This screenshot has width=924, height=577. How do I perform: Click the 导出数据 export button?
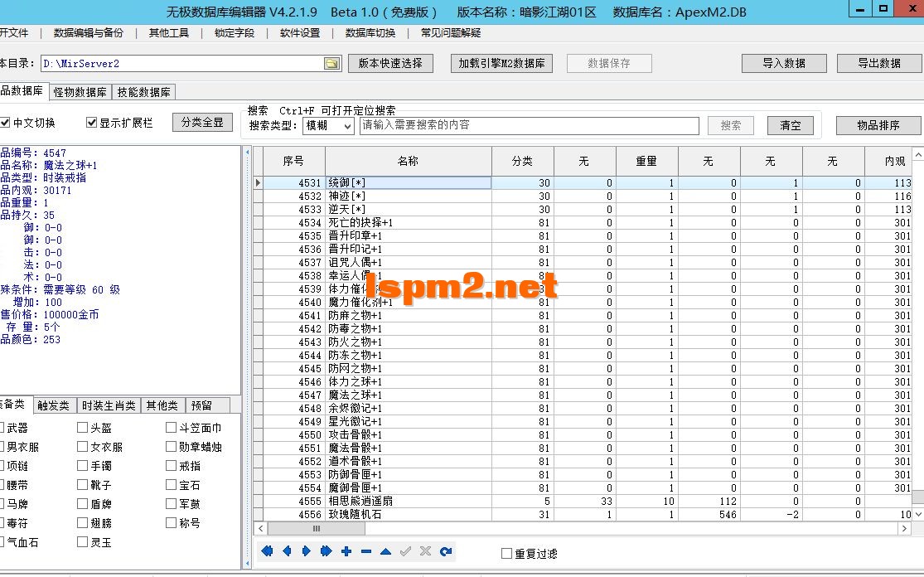(x=878, y=62)
